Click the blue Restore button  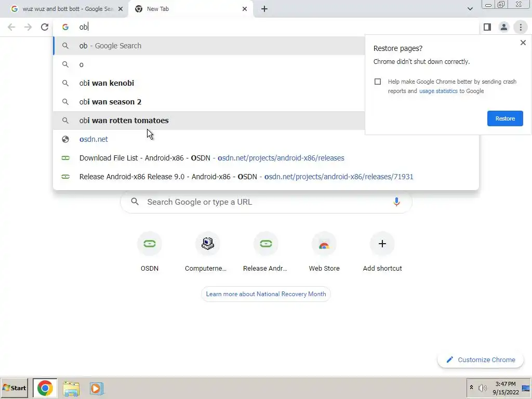505,118
